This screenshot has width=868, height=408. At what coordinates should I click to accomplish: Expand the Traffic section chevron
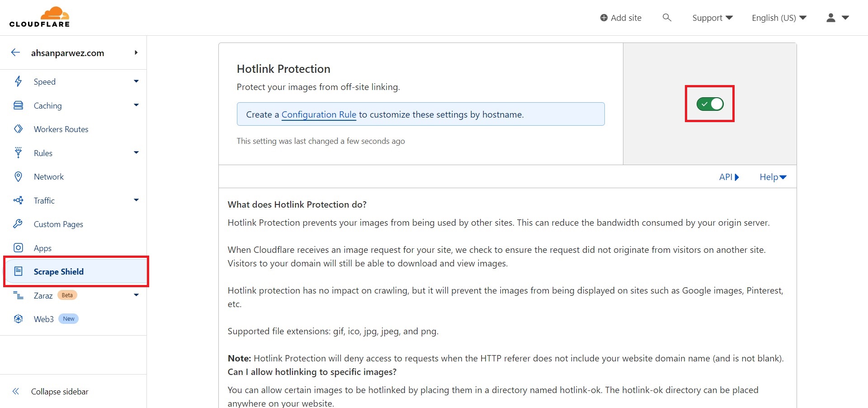pos(136,200)
